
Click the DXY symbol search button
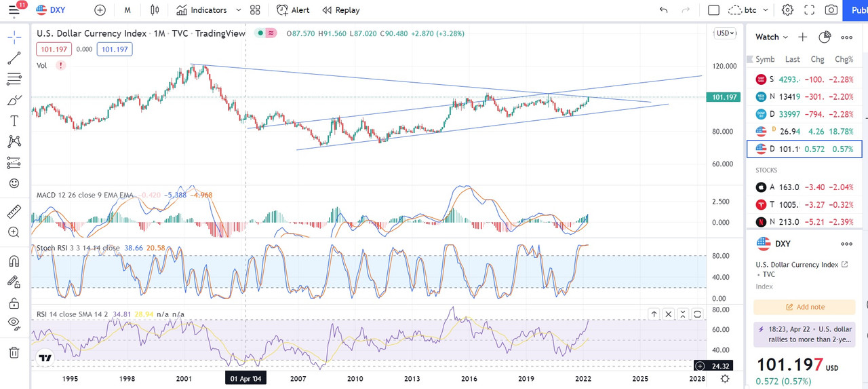click(x=52, y=10)
